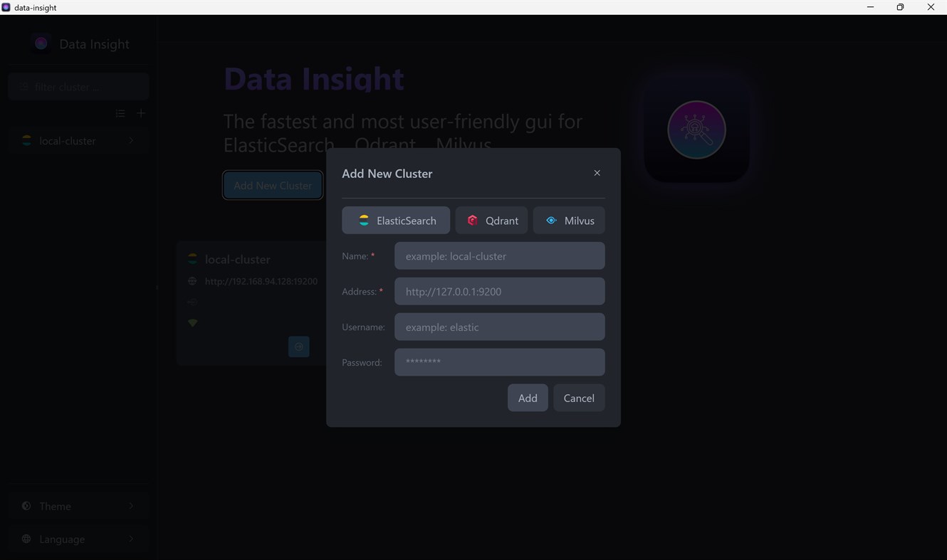The height and width of the screenshot is (560, 947).
Task: Click the Add New Cluster dialog title
Action: [x=387, y=174]
